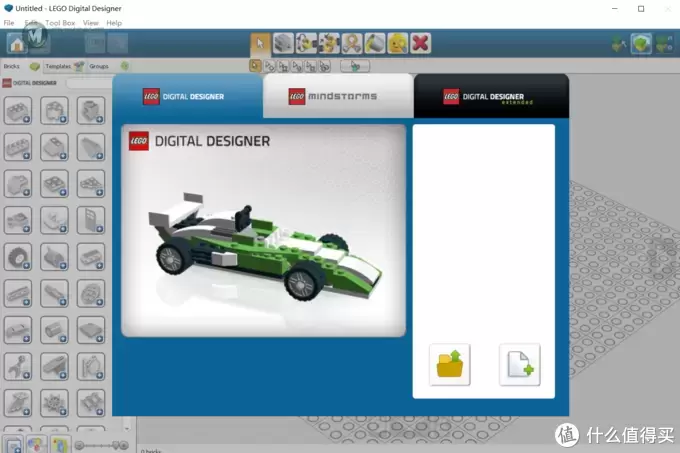
Task: Expand the 2x2 plate category
Action: click(54, 183)
